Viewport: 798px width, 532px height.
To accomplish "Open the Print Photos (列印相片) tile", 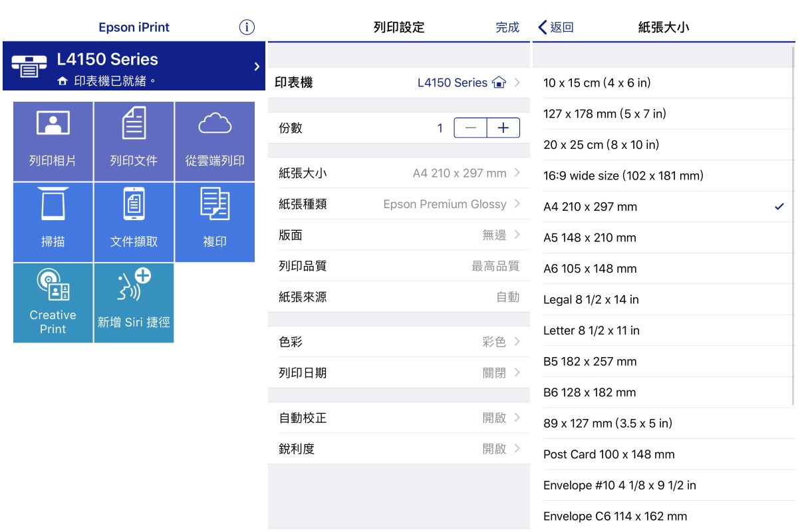I will pyautogui.click(x=53, y=141).
